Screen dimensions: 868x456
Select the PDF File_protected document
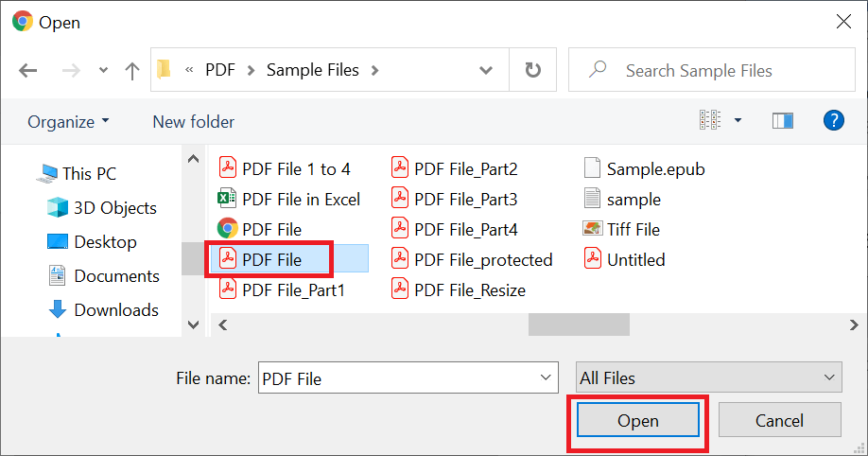click(482, 259)
